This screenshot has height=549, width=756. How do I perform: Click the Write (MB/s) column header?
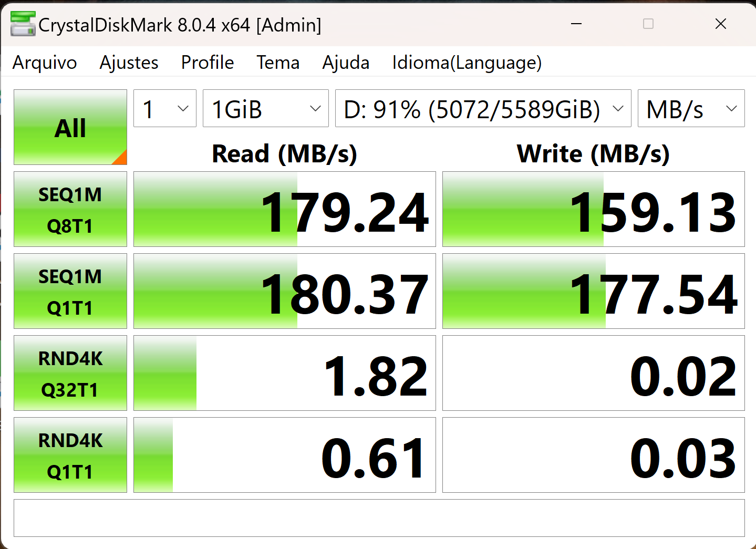pos(594,154)
